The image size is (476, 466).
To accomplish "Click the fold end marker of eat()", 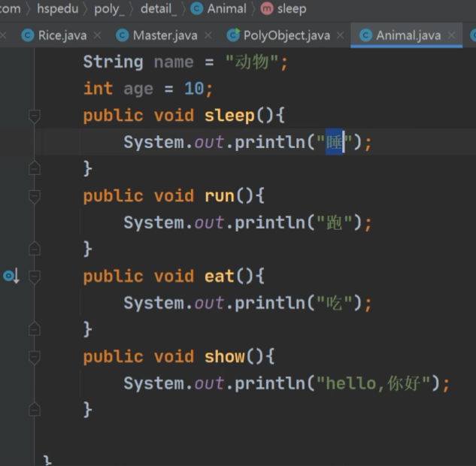I will pos(35,329).
